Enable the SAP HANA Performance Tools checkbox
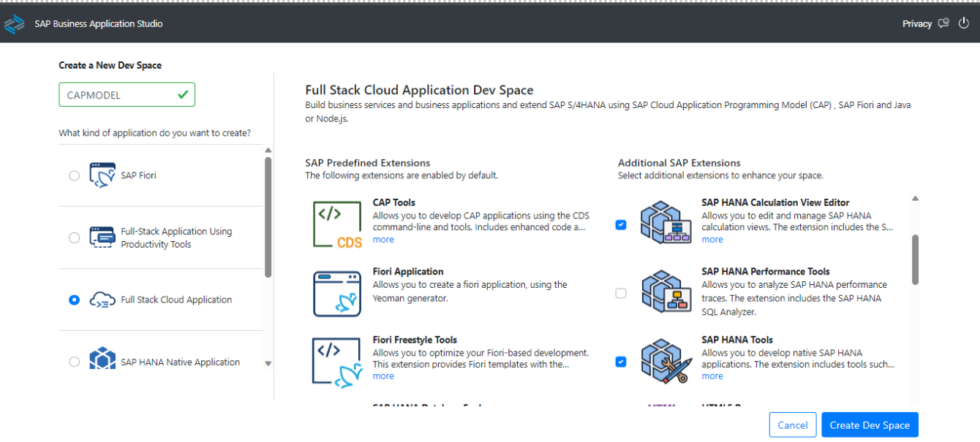This screenshot has width=980, height=442. (621, 294)
